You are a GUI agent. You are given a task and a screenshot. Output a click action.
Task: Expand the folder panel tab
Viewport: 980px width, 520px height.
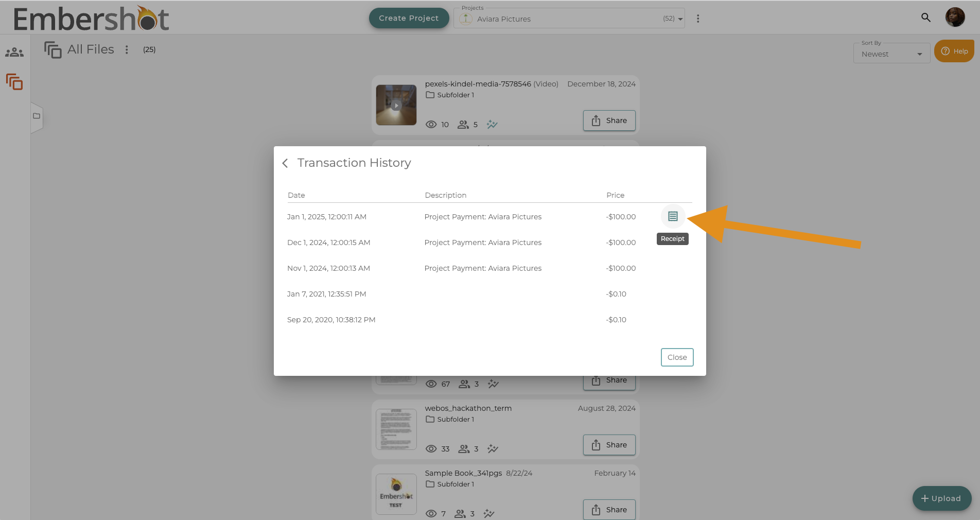click(x=37, y=116)
